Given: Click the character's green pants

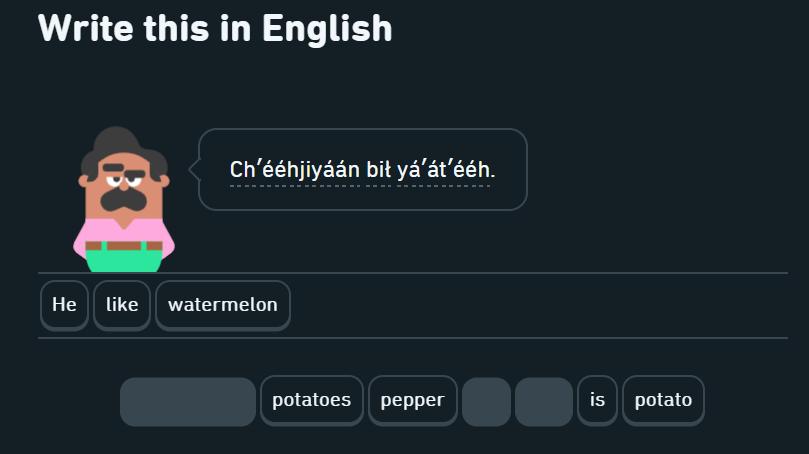Looking at the screenshot, I should point(124,261).
